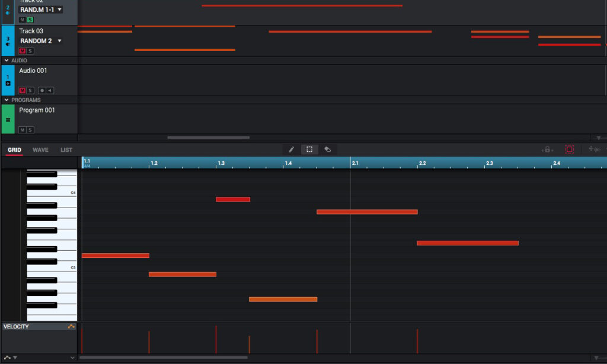Collapse the AUDIO section
The image size is (607, 364).
point(6,60)
